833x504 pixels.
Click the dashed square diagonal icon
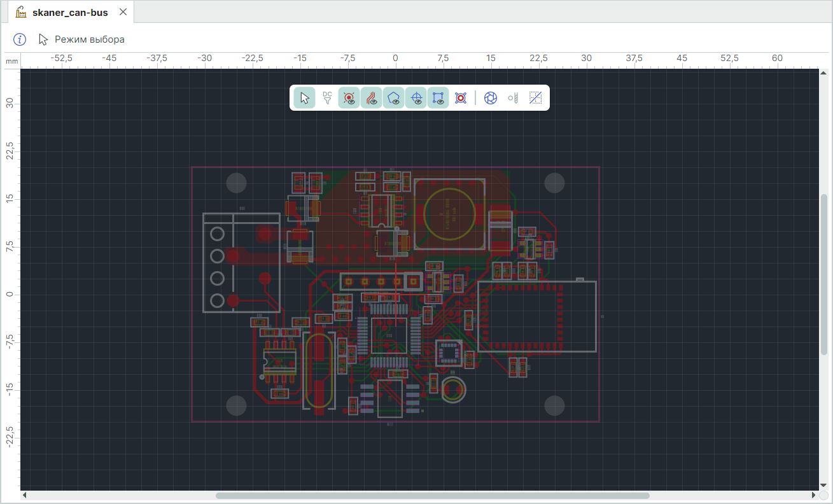click(535, 98)
